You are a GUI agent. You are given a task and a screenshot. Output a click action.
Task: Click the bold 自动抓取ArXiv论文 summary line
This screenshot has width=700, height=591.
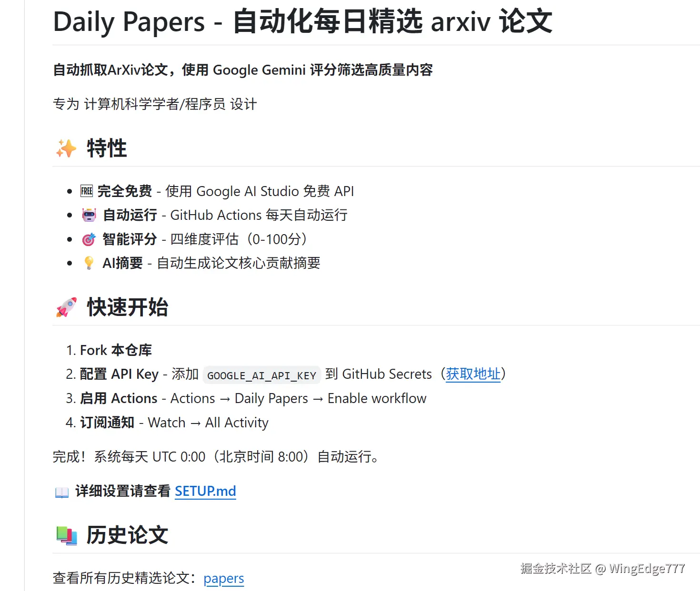pos(243,70)
